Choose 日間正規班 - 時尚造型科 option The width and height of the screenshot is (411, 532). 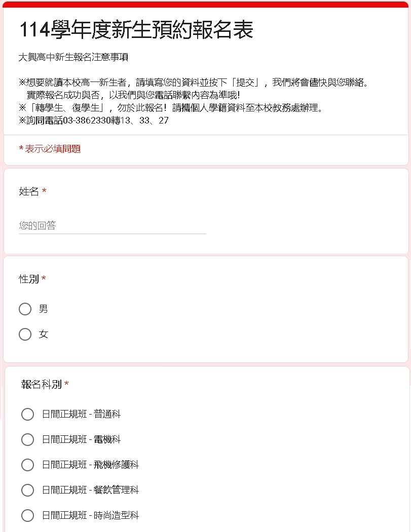[27, 515]
